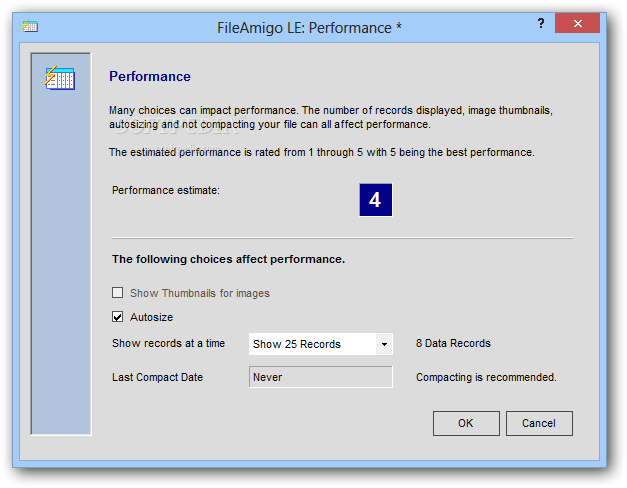
Task: Click the Performance heading text
Action: click(150, 76)
